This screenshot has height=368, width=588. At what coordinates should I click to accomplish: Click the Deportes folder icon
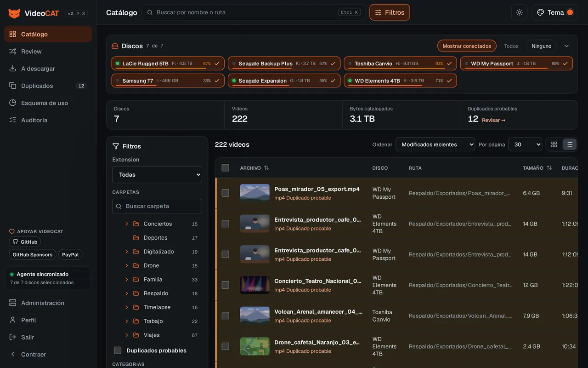[136, 238]
